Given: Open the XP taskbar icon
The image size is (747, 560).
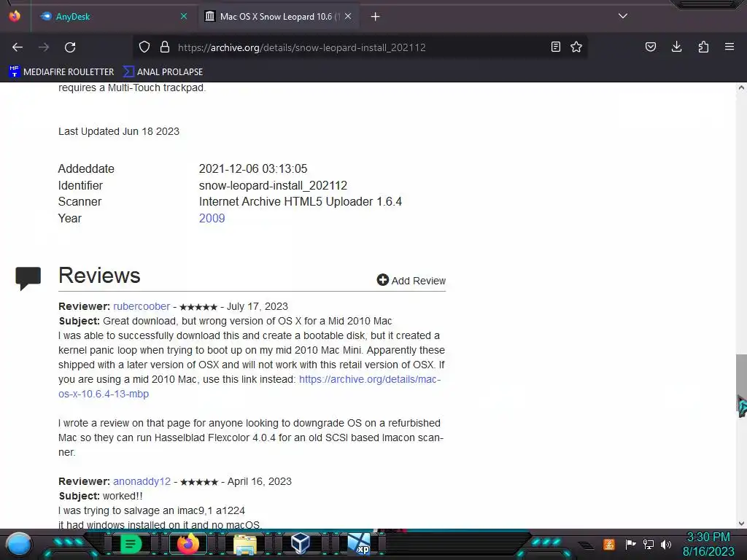Looking at the screenshot, I should click(x=359, y=544).
